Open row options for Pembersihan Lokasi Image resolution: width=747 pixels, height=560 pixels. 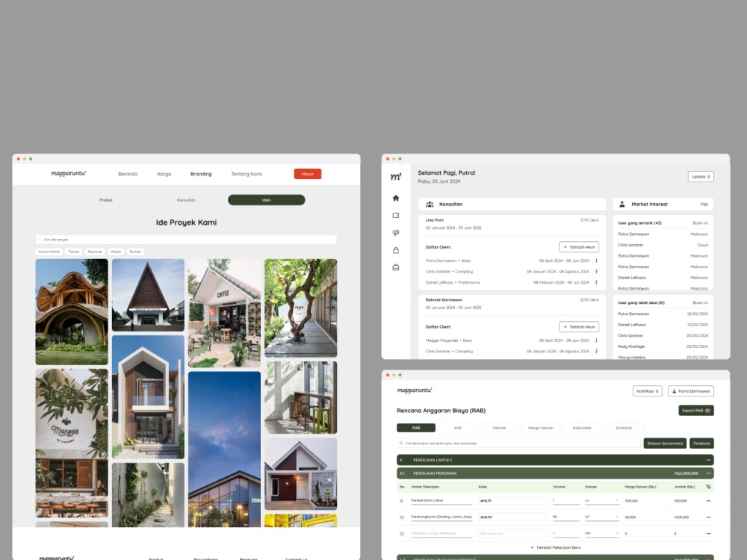[708, 501]
